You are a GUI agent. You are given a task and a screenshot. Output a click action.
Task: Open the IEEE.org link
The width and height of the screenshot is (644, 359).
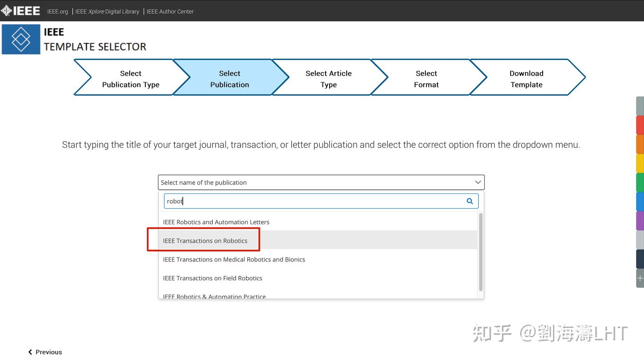pyautogui.click(x=58, y=12)
